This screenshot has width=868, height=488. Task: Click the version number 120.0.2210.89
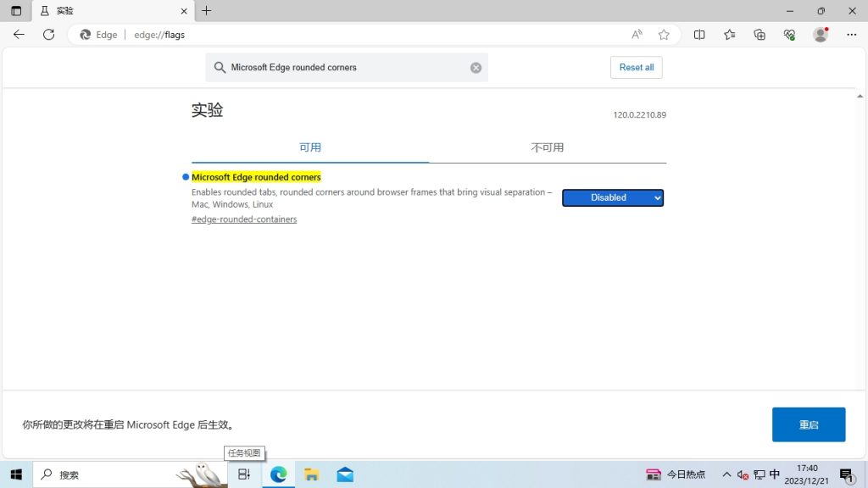pos(639,115)
